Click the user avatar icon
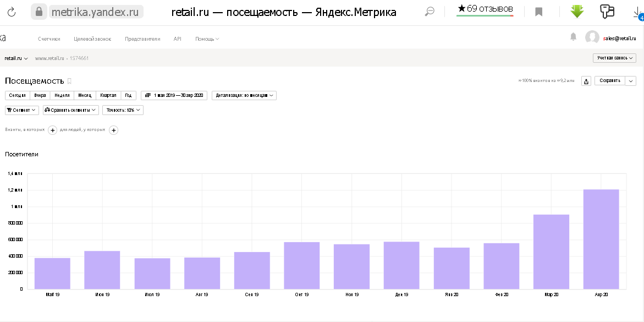 pos(592,37)
